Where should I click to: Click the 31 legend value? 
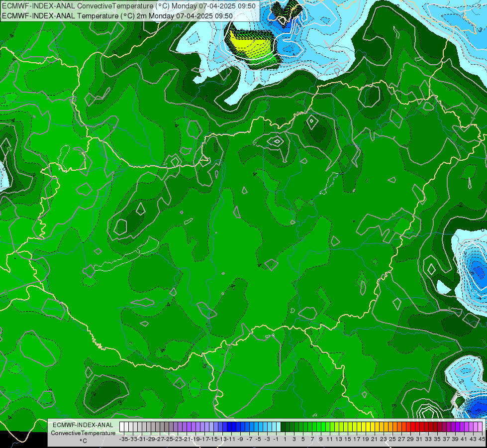(x=419, y=439)
